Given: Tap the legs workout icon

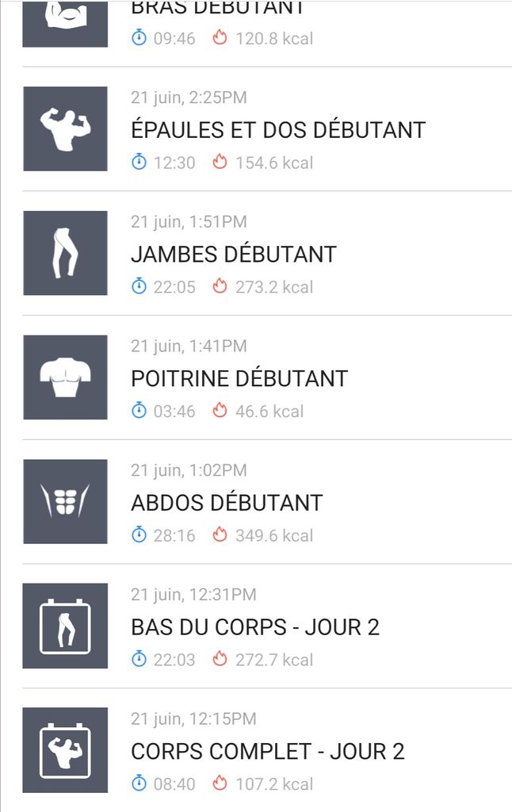Looking at the screenshot, I should pos(65,253).
